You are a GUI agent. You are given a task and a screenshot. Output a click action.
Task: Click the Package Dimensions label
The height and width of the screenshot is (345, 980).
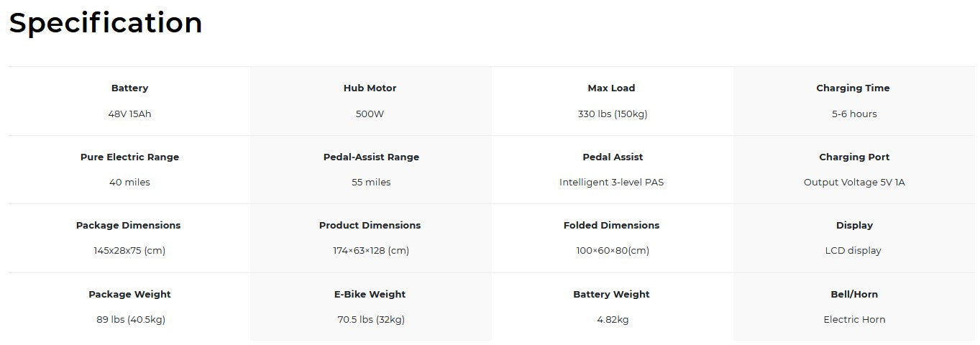pyautogui.click(x=128, y=226)
